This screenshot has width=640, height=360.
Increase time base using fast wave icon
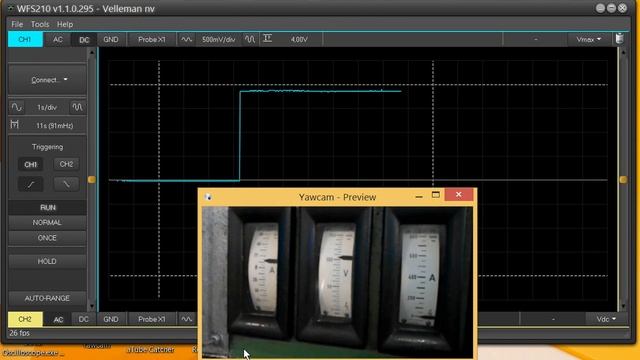77,107
